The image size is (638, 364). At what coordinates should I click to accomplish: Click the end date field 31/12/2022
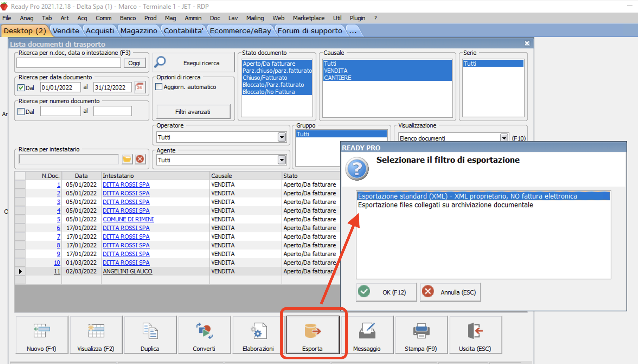(x=112, y=87)
